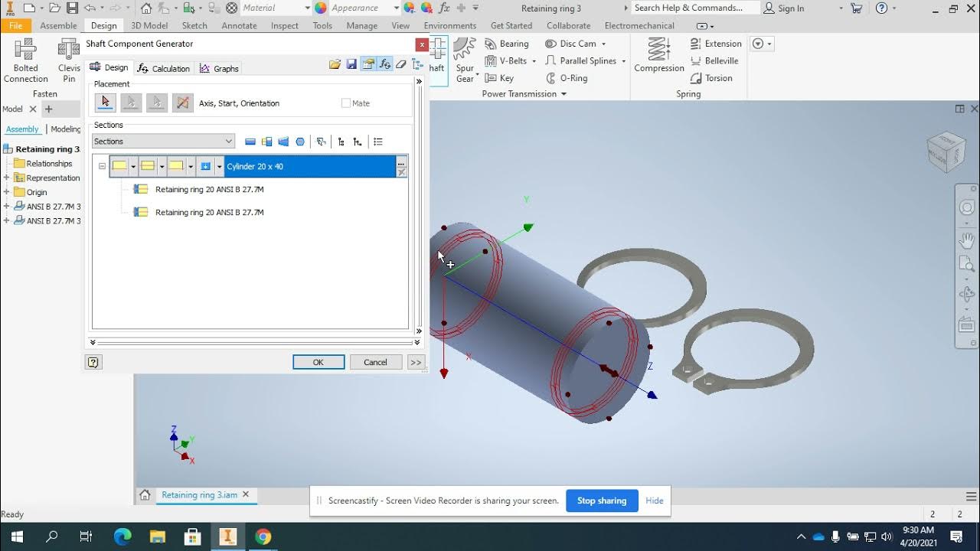Select the Key connection tool
The width and height of the screenshot is (980, 551).
click(x=499, y=78)
